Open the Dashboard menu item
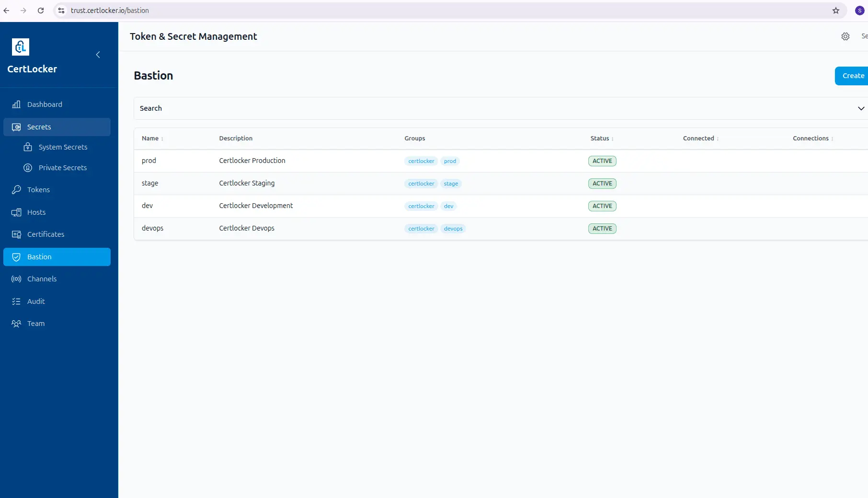 pos(57,104)
